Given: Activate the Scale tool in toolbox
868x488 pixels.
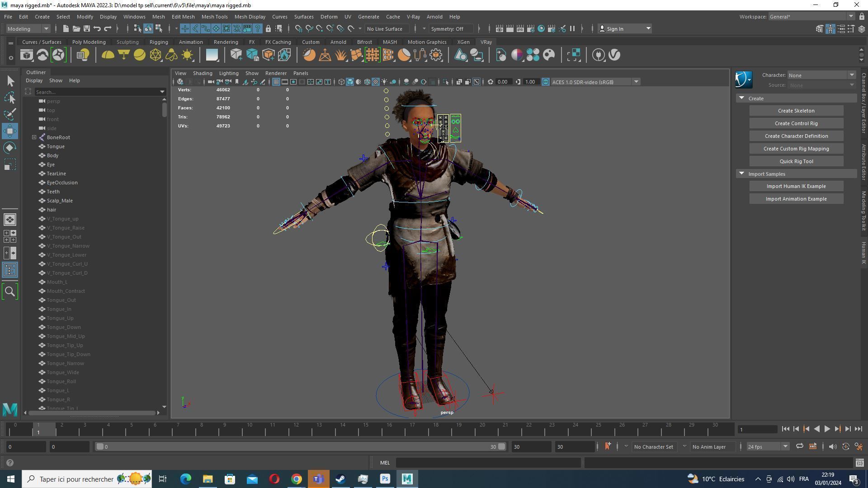Looking at the screenshot, I should point(10,164).
